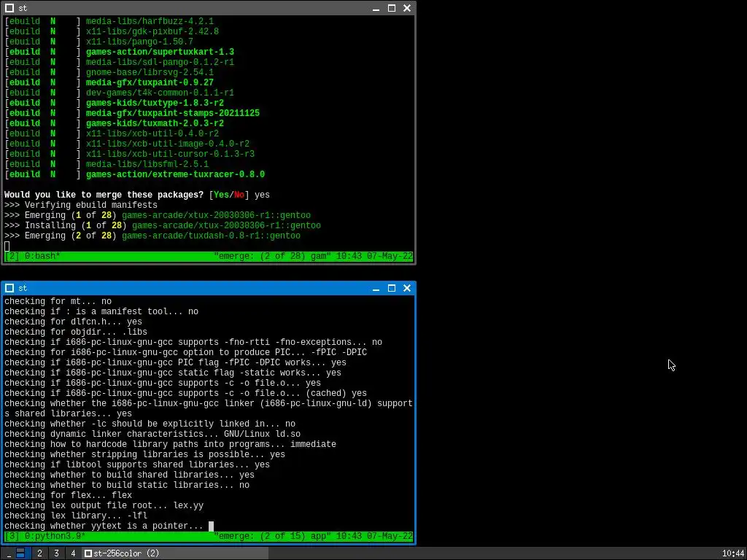The image size is (747, 560).
Task: Click the 'option to produce PIC' line
Action: pos(186,352)
